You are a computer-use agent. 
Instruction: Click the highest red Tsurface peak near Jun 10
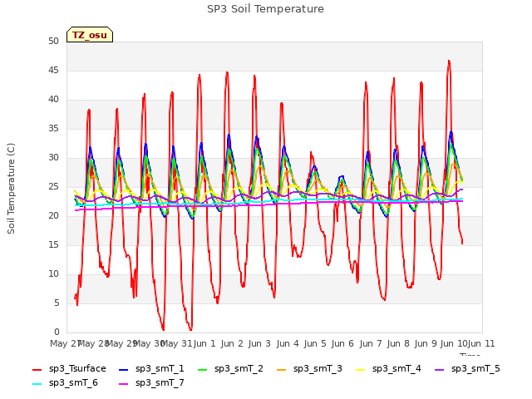tap(449, 61)
